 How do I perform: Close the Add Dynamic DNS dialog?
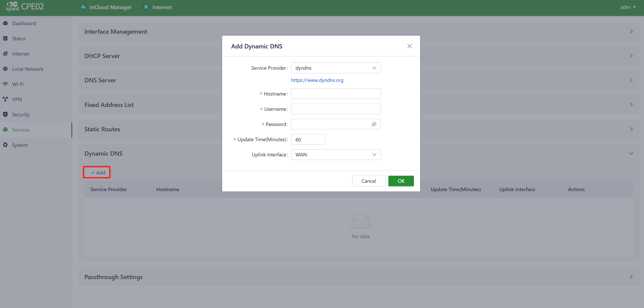tap(409, 46)
